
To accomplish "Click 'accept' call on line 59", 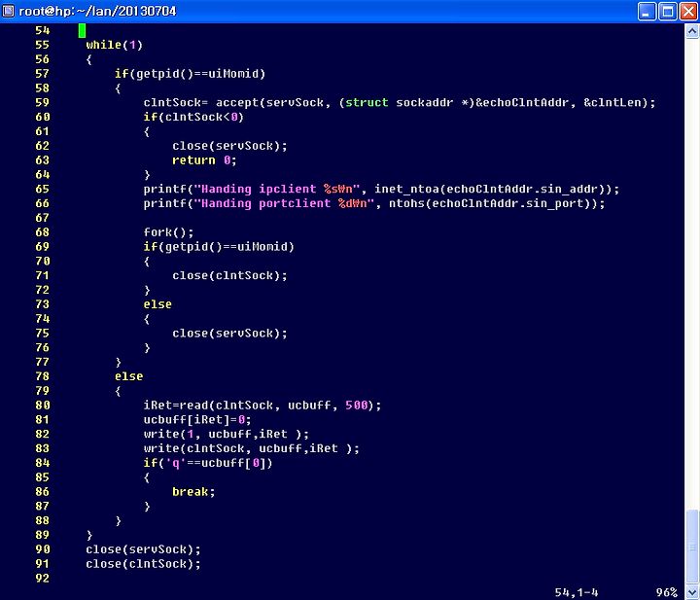I will click(237, 103).
